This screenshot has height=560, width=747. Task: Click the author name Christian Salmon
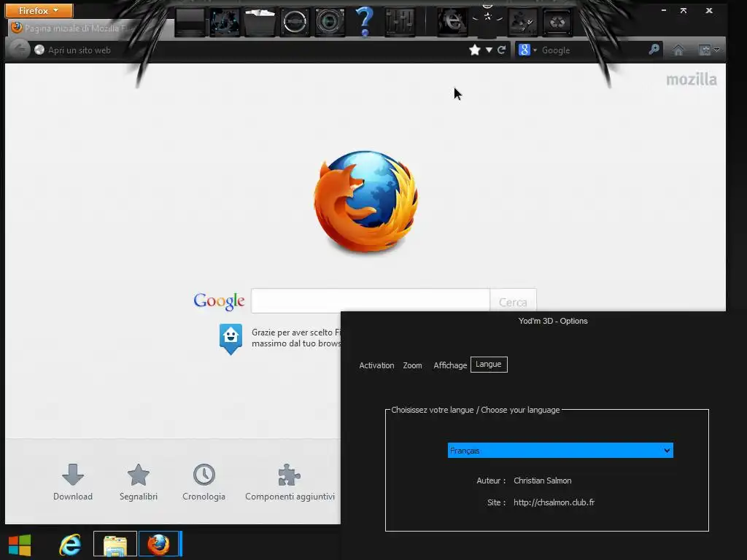(543, 481)
